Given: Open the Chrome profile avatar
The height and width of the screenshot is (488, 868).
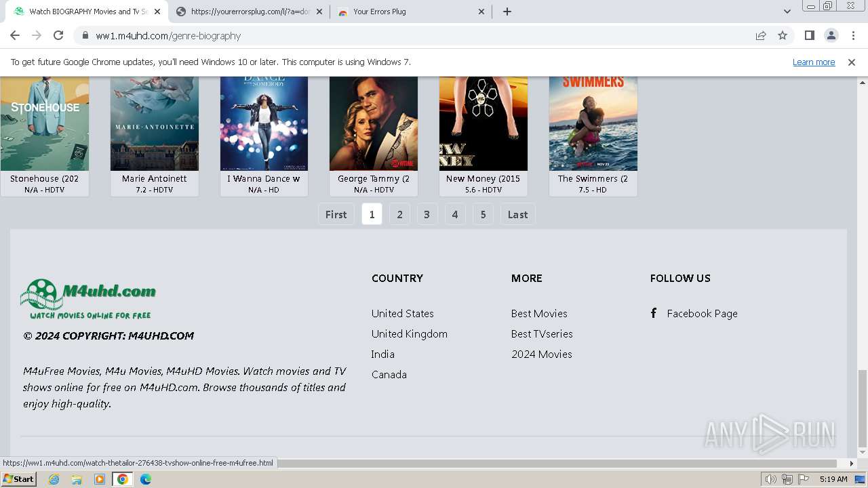Looking at the screenshot, I should click(831, 35).
